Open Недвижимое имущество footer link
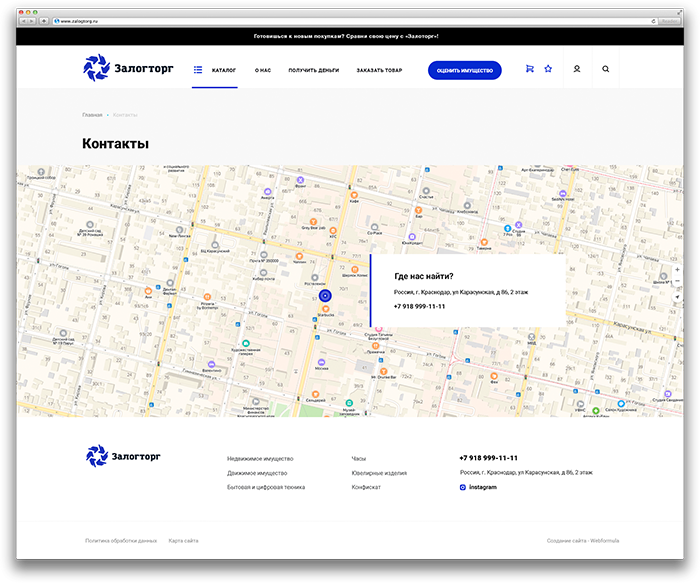Screen dimensions: 700x583 pyautogui.click(x=260, y=458)
